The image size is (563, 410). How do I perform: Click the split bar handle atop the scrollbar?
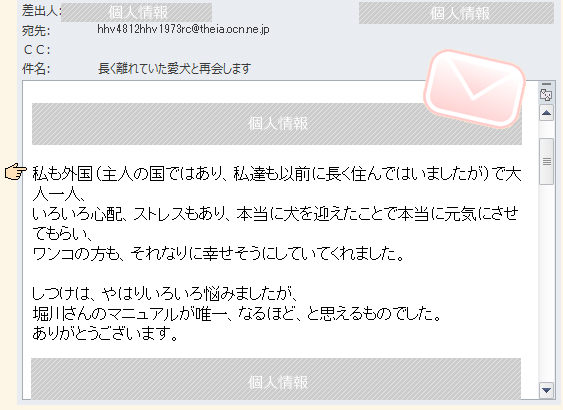click(x=546, y=84)
